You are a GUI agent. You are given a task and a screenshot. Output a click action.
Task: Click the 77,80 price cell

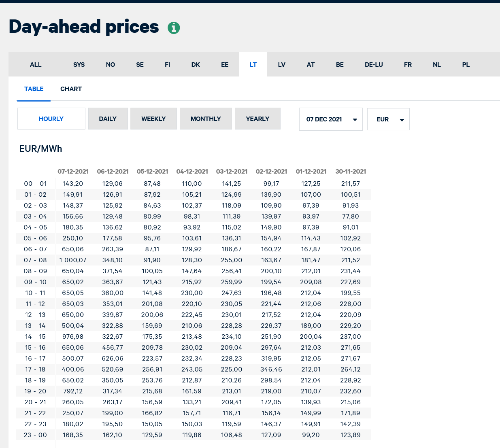click(351, 217)
